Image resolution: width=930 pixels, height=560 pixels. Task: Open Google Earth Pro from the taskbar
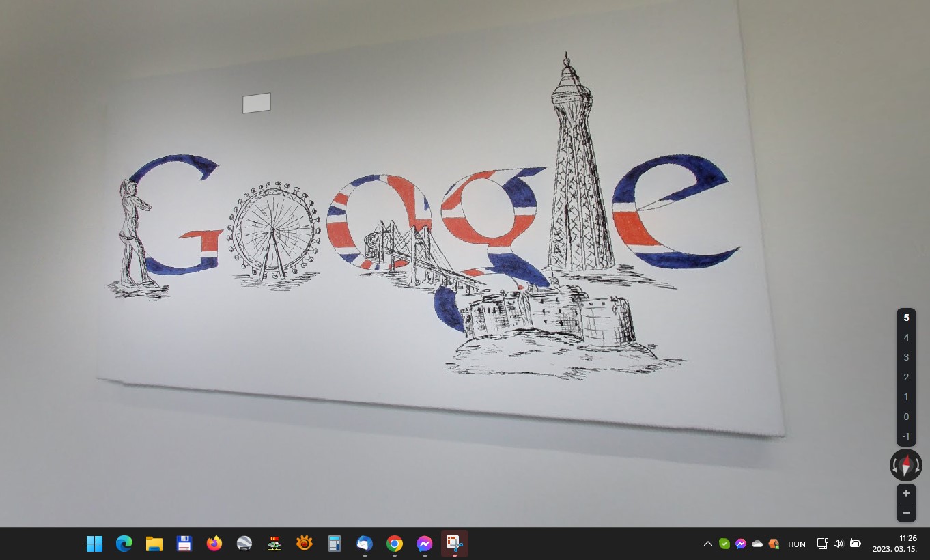(244, 544)
